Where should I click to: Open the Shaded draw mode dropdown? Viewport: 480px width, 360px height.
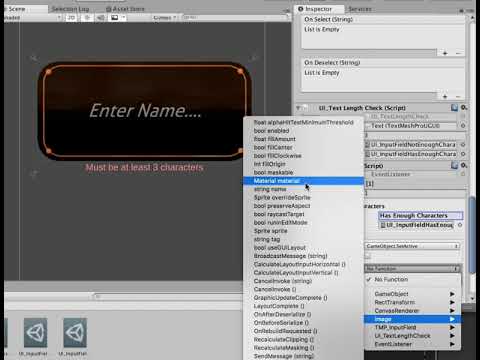[33, 17]
